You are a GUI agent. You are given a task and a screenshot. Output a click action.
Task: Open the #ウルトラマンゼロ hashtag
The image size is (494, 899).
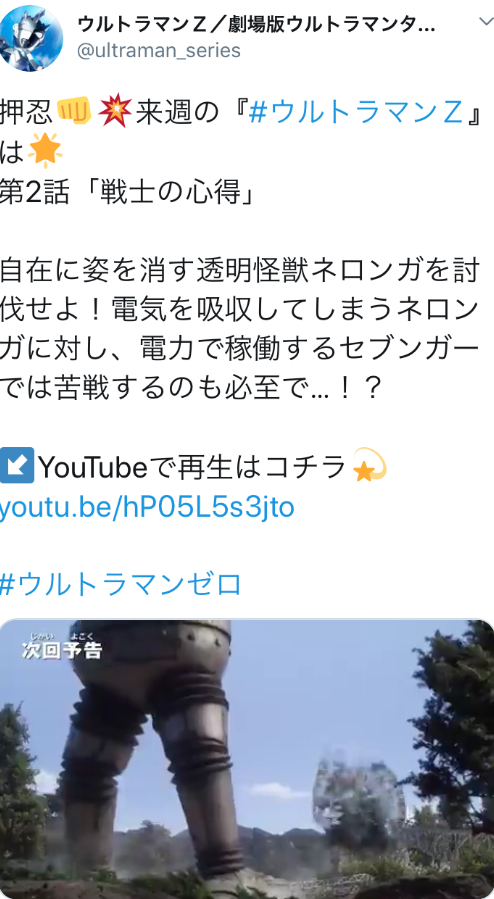[x=121, y=584]
